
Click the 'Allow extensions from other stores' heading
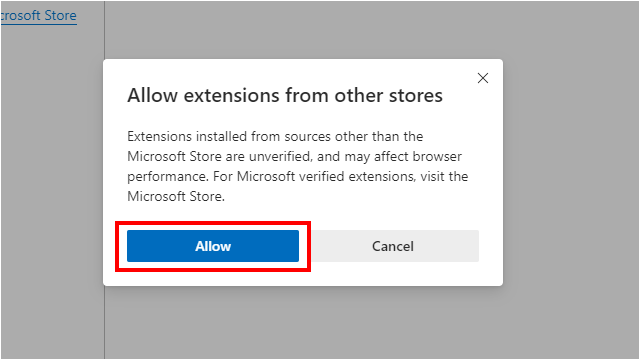pyautogui.click(x=285, y=96)
